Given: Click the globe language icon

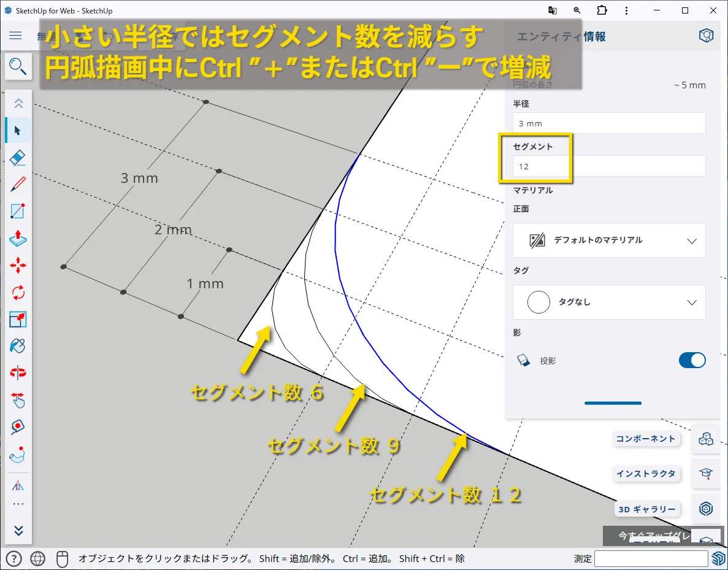Looking at the screenshot, I should tap(37, 558).
